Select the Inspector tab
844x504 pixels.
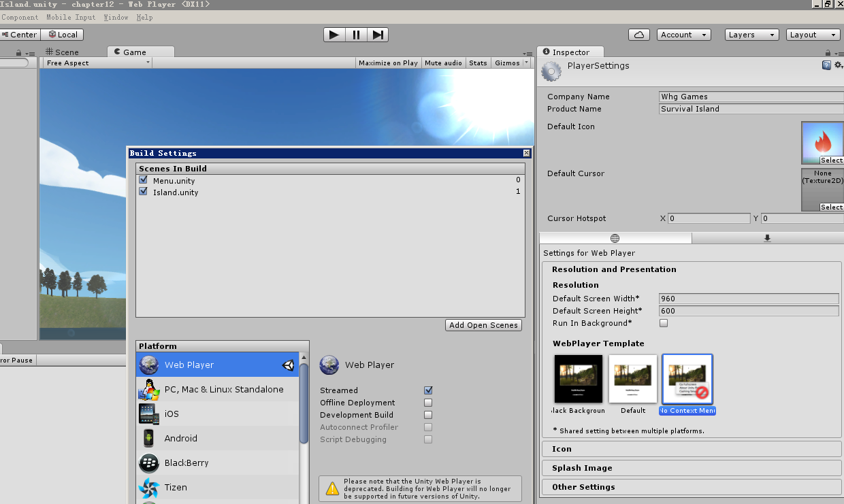click(x=570, y=52)
